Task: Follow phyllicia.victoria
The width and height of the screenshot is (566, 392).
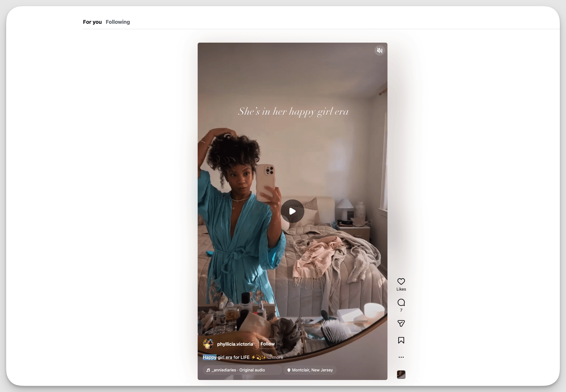Action: coord(267,344)
